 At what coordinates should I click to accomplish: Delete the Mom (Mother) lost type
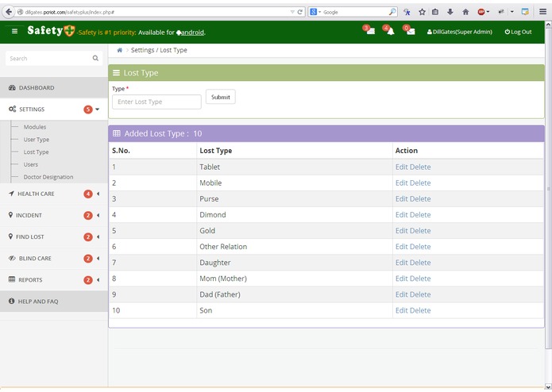pyautogui.click(x=420, y=279)
